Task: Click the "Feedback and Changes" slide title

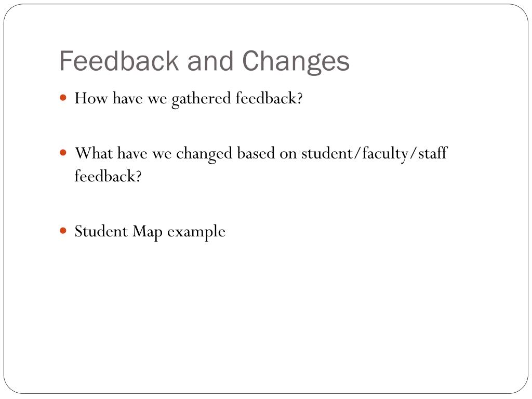Action: click(204, 62)
